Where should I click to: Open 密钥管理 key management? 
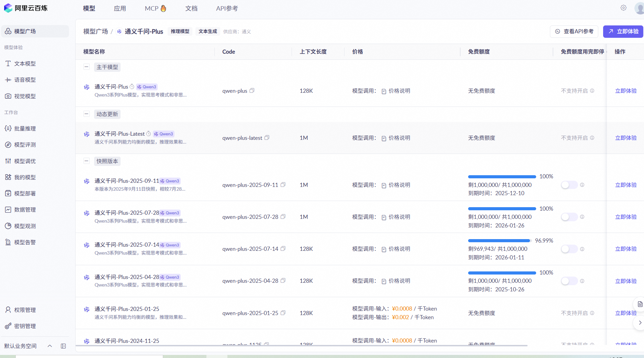(25, 326)
